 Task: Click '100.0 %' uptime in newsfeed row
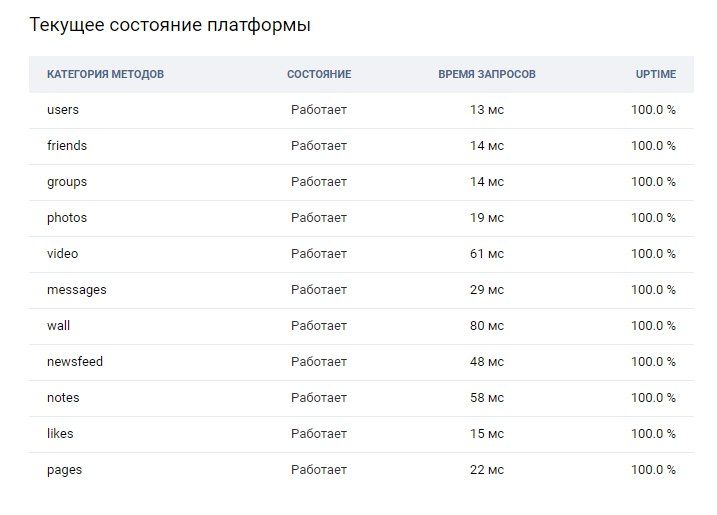coord(653,361)
